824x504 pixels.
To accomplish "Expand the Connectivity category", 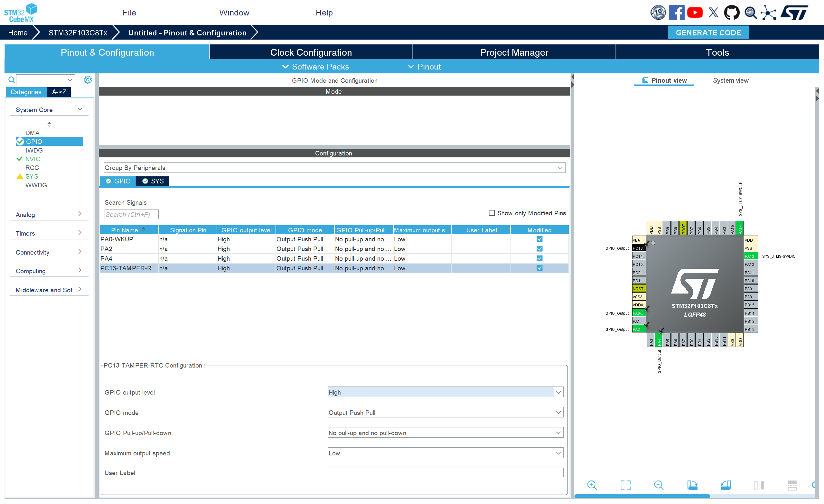I will [49, 252].
